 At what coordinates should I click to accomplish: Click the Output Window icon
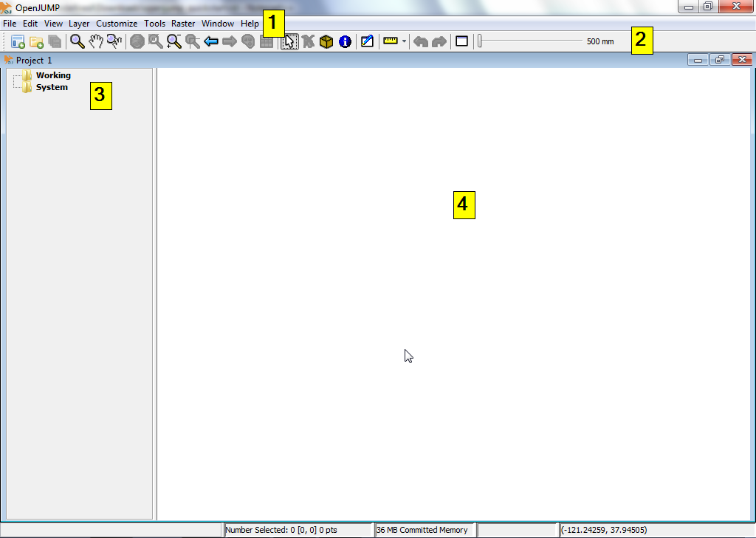coord(462,41)
